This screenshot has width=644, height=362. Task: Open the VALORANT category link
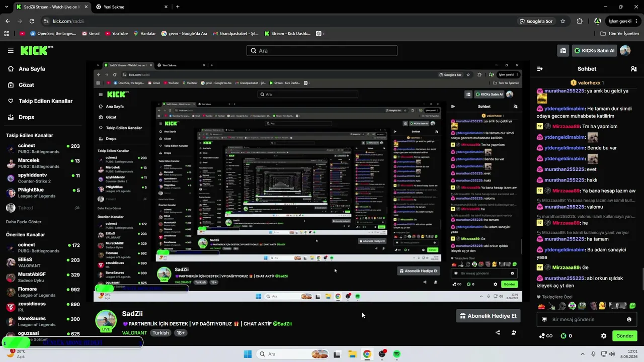(134, 333)
